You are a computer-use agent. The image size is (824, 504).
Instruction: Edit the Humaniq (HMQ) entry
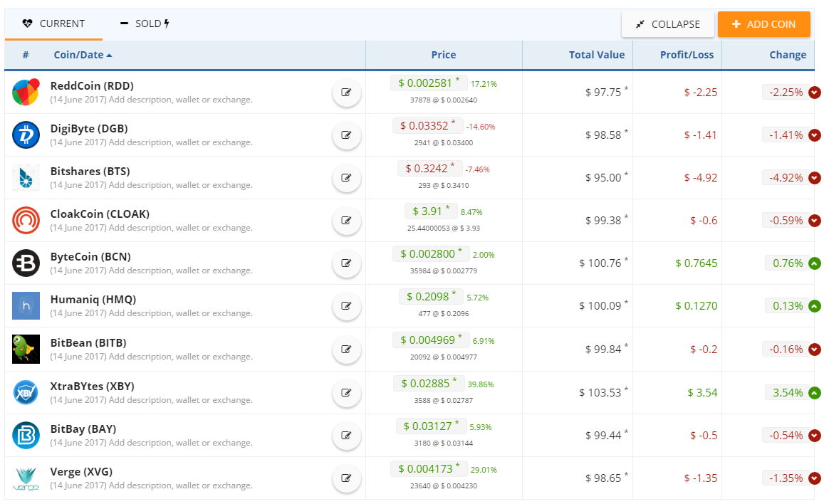click(x=346, y=305)
